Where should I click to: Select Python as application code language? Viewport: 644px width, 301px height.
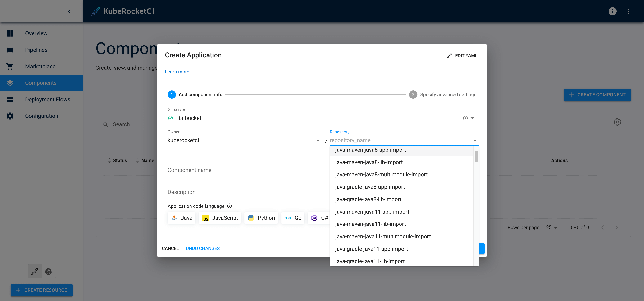261,218
